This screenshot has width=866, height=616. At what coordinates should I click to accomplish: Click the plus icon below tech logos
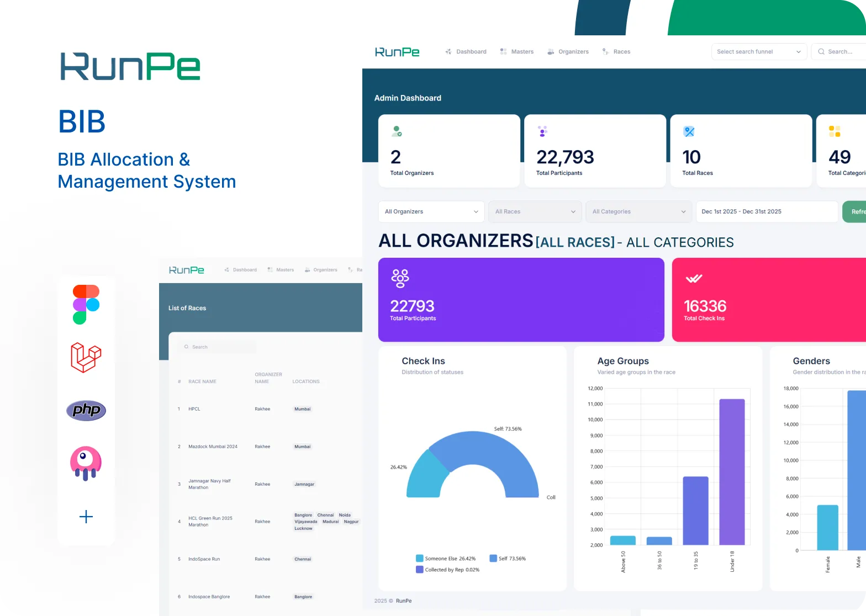pos(86,517)
